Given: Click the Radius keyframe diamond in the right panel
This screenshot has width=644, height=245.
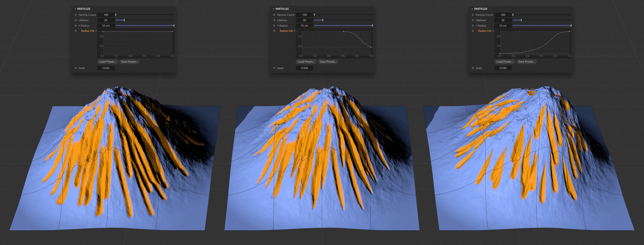Looking at the screenshot, I should 473,26.
